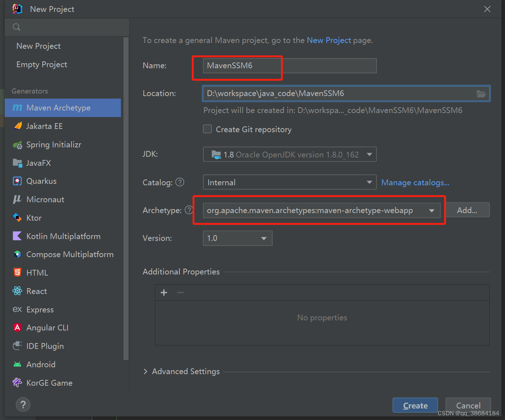Image resolution: width=505 pixels, height=420 pixels.
Task: Click the Angular CLI red icon
Action: 17,328
